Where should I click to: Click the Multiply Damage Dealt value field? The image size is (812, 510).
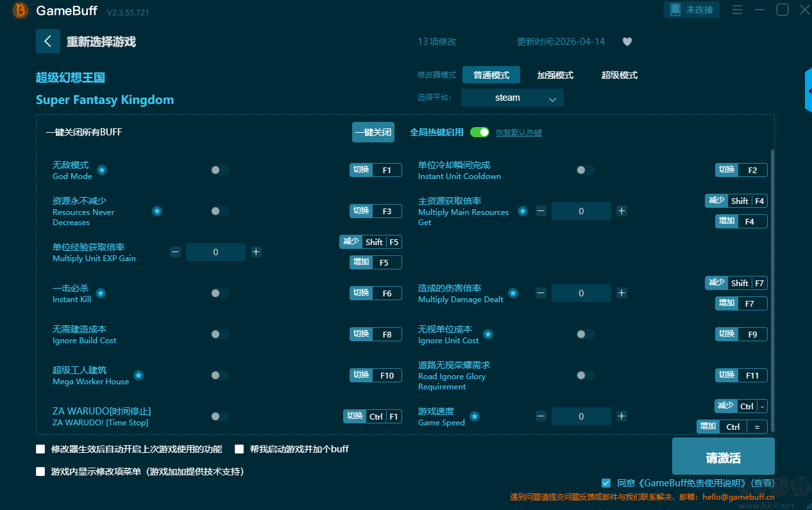tap(581, 293)
